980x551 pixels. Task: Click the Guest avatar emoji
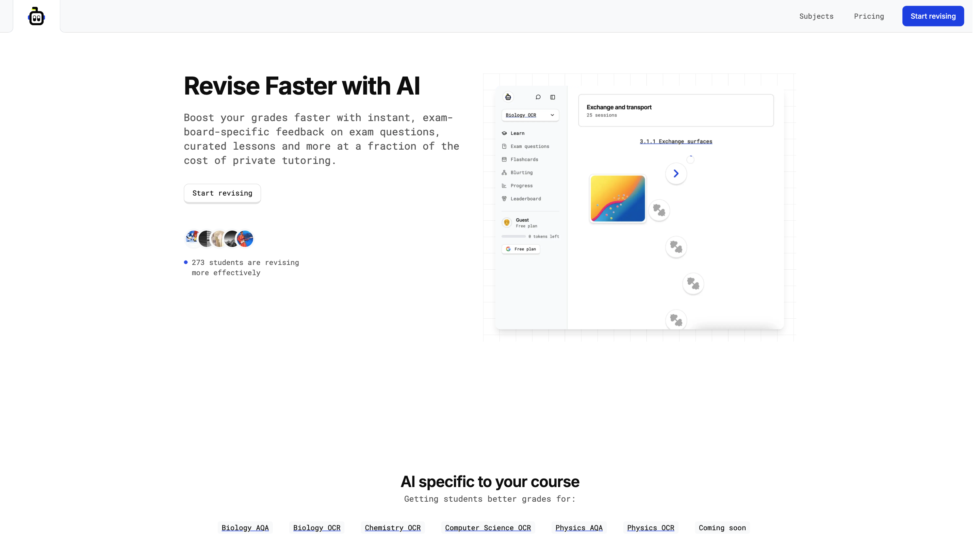[x=506, y=222]
